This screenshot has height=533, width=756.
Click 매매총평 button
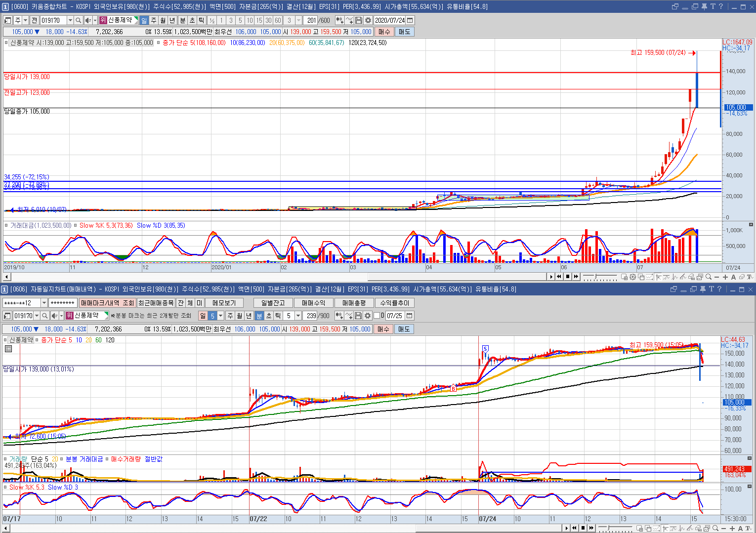pyautogui.click(x=354, y=303)
